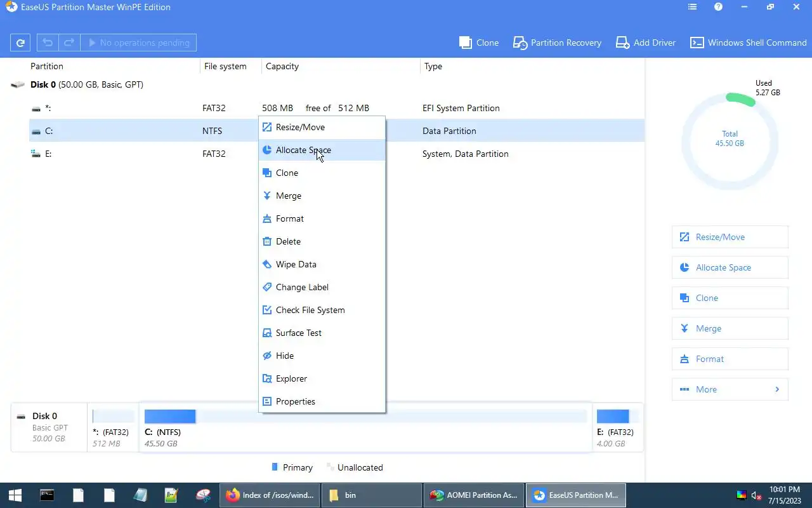This screenshot has height=508, width=812.
Task: Choose Check File System from context menu
Action: (322, 310)
